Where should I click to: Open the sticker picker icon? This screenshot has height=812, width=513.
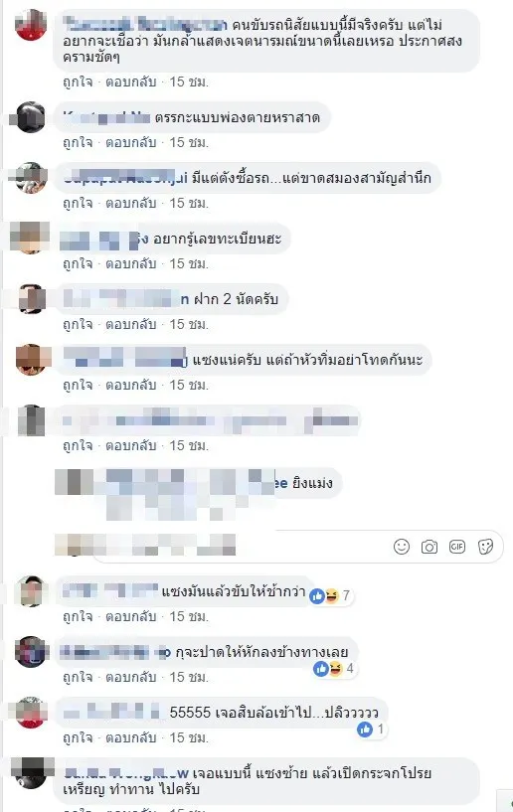coord(485,547)
